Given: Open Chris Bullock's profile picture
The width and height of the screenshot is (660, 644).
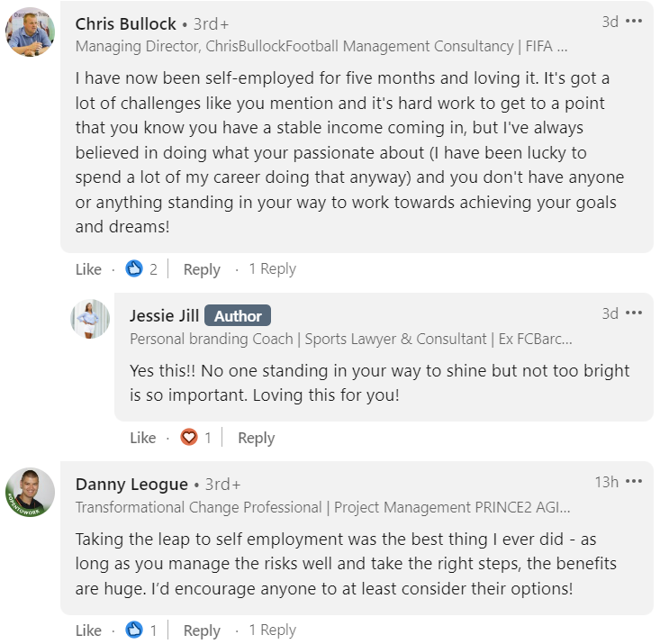Looking at the screenshot, I should (31, 31).
